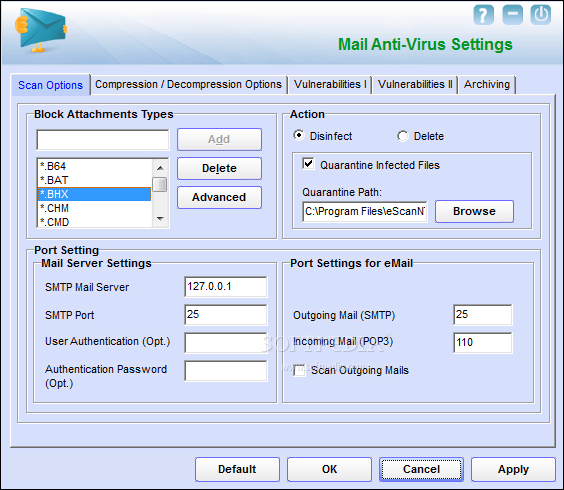Open the help question mark icon

pyautogui.click(x=483, y=15)
